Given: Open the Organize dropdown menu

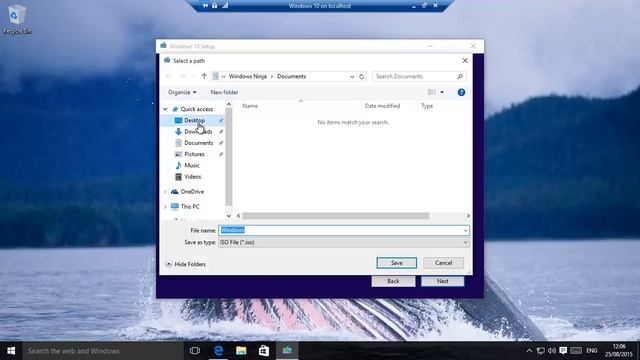Looking at the screenshot, I should (182, 92).
